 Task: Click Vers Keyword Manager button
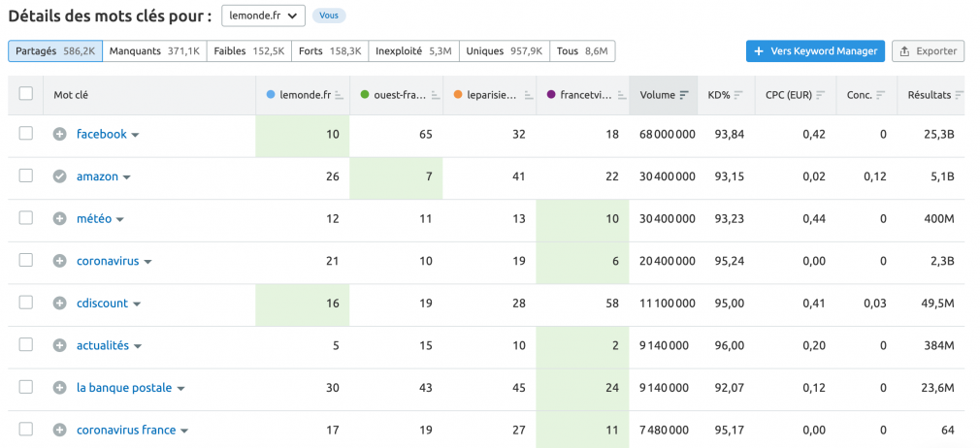click(x=815, y=51)
